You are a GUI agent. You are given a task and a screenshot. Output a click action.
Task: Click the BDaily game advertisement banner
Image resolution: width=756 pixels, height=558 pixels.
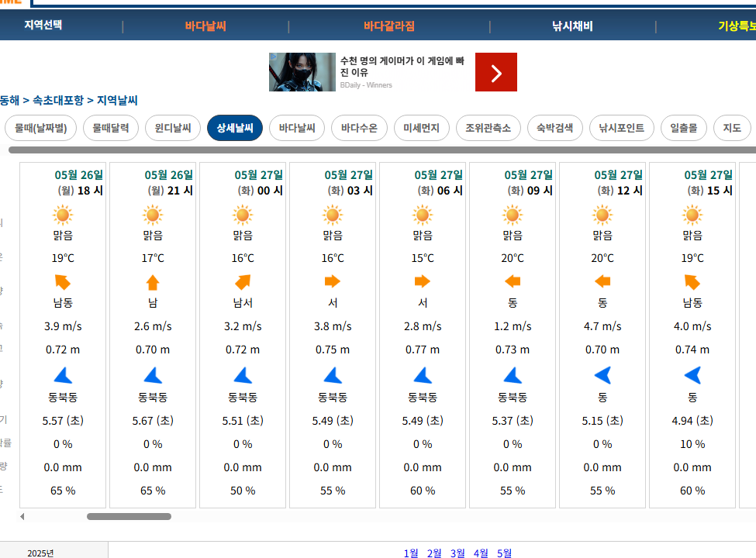point(364,72)
